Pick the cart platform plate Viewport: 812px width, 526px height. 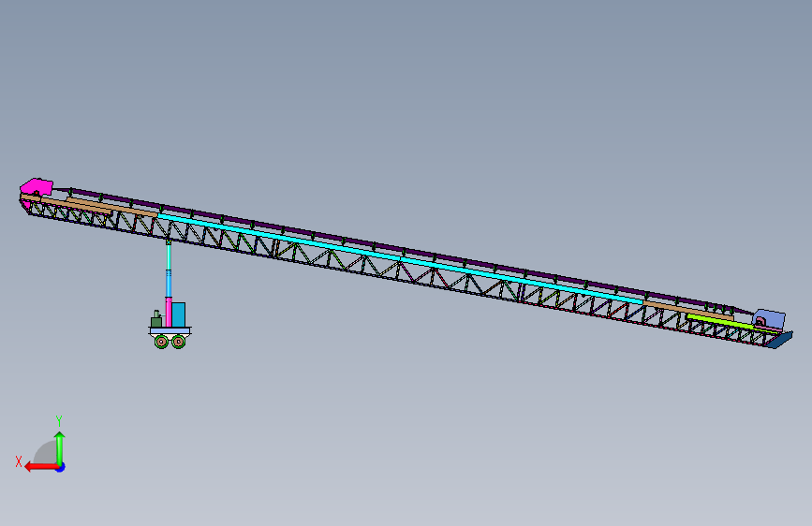click(x=170, y=330)
